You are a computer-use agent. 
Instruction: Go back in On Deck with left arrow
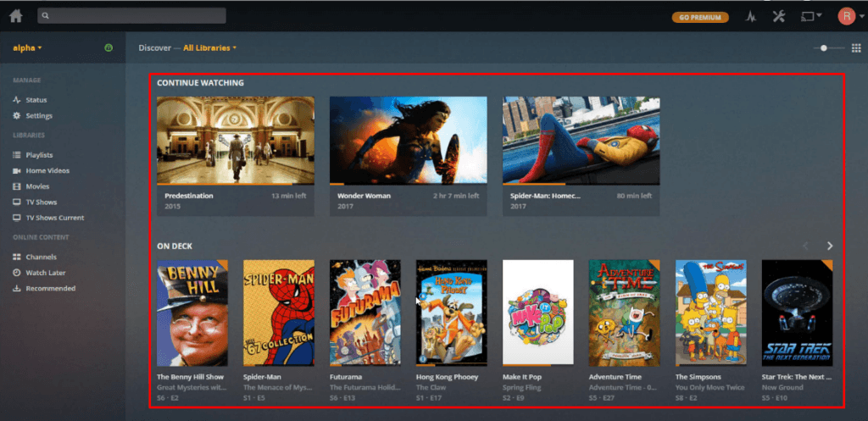(x=805, y=246)
